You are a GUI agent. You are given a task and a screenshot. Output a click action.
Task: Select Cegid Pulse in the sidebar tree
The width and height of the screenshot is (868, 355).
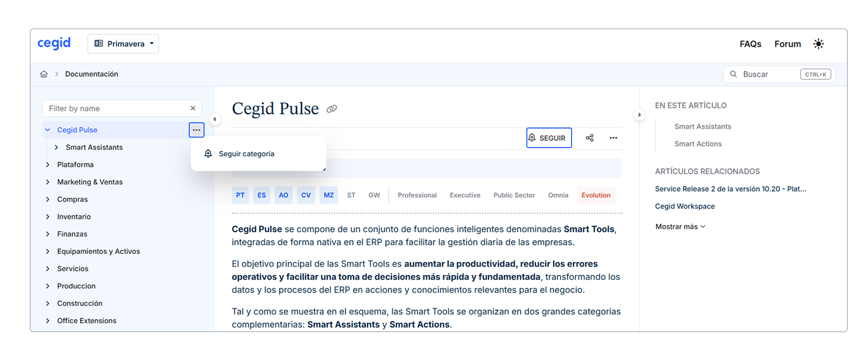coord(77,130)
